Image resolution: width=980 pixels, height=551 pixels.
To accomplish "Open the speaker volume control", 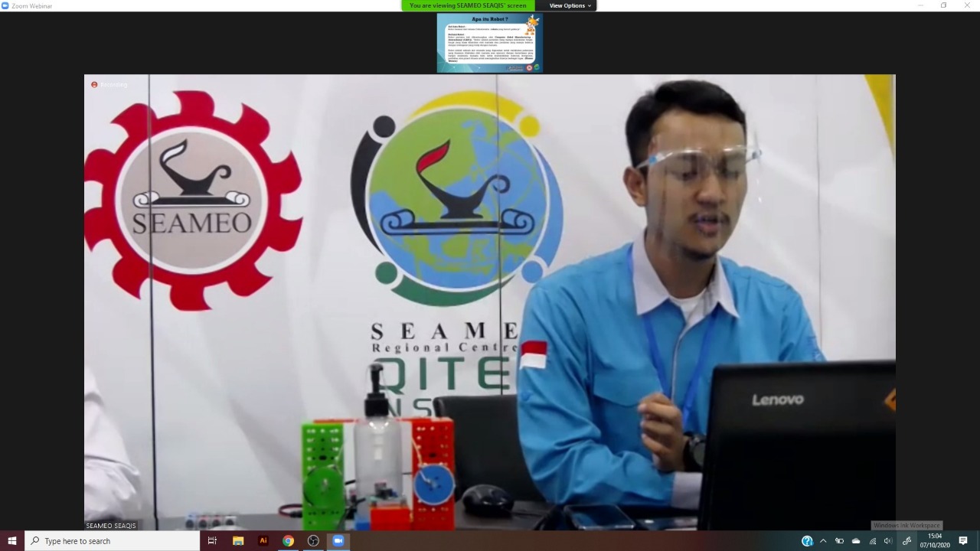I will click(x=888, y=541).
